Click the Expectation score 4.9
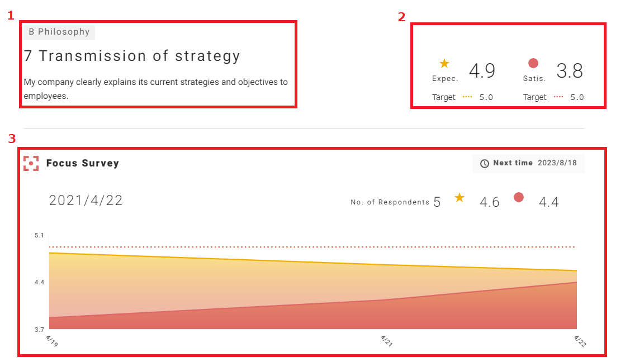 [x=482, y=72]
